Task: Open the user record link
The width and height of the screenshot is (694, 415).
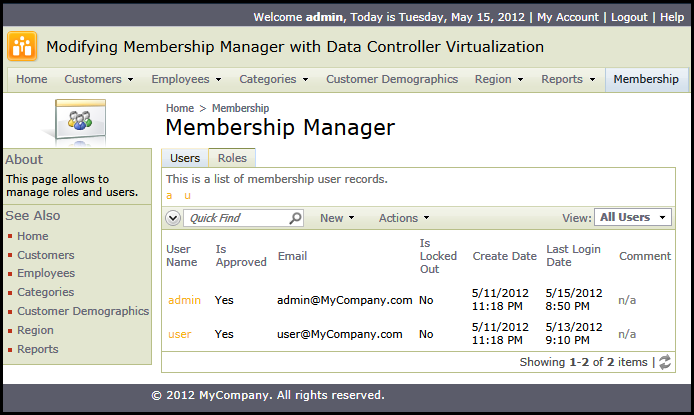Action: point(180,334)
